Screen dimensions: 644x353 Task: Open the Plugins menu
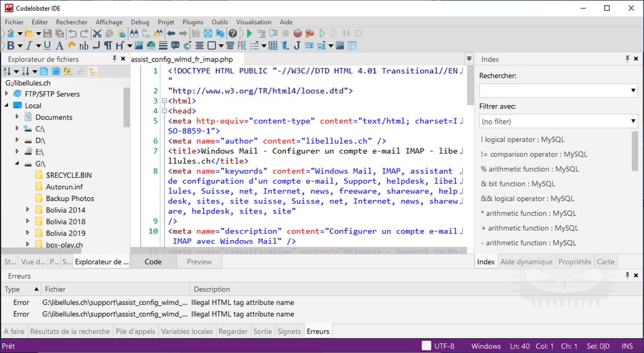tap(193, 22)
